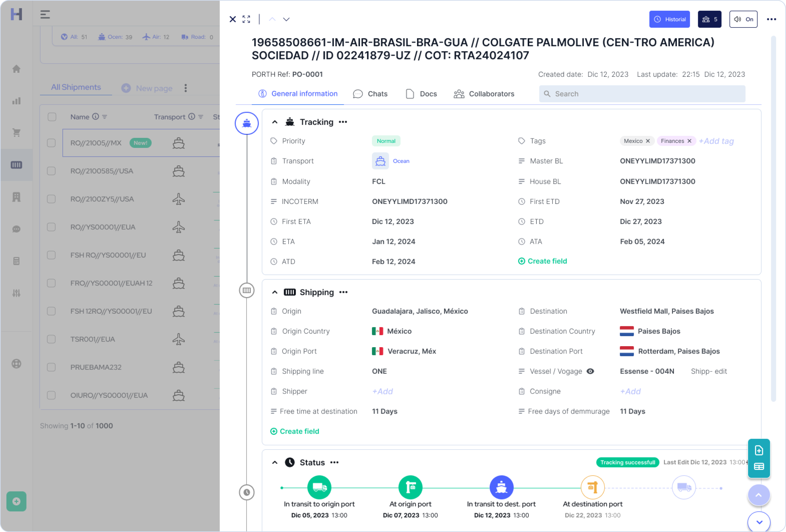Click the green plus button at bottom left

16,501
